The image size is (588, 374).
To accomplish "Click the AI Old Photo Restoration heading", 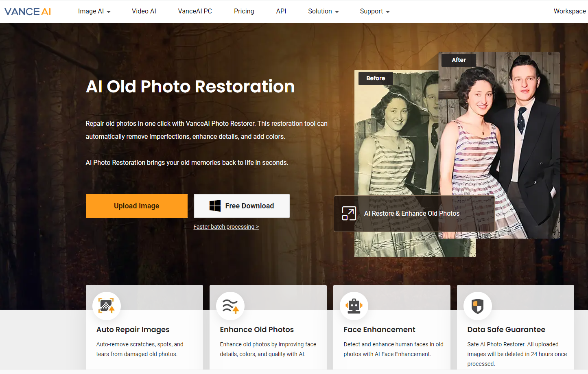I will tap(190, 86).
